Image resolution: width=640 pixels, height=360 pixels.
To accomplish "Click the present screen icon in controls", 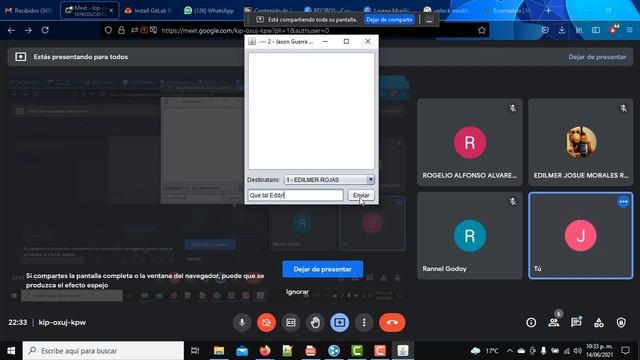I will (340, 322).
